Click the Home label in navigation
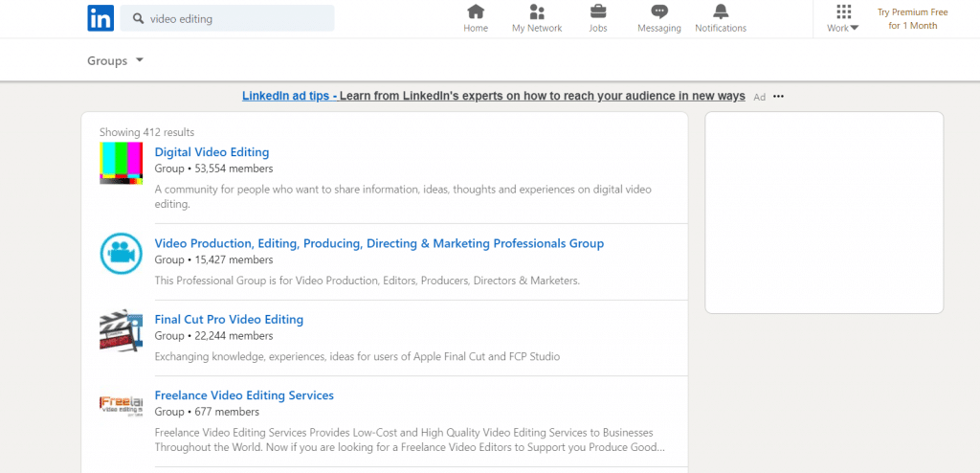The width and height of the screenshot is (980, 473). click(x=476, y=28)
